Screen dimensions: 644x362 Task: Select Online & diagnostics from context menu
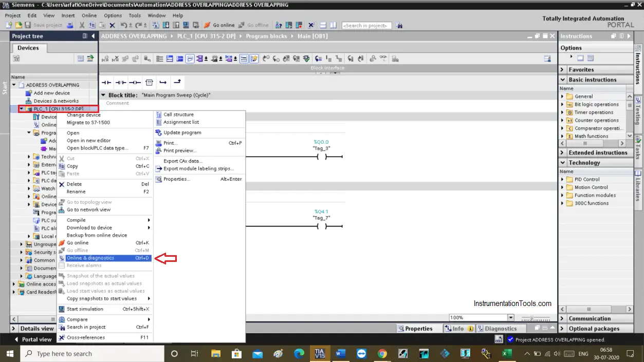tap(105, 258)
